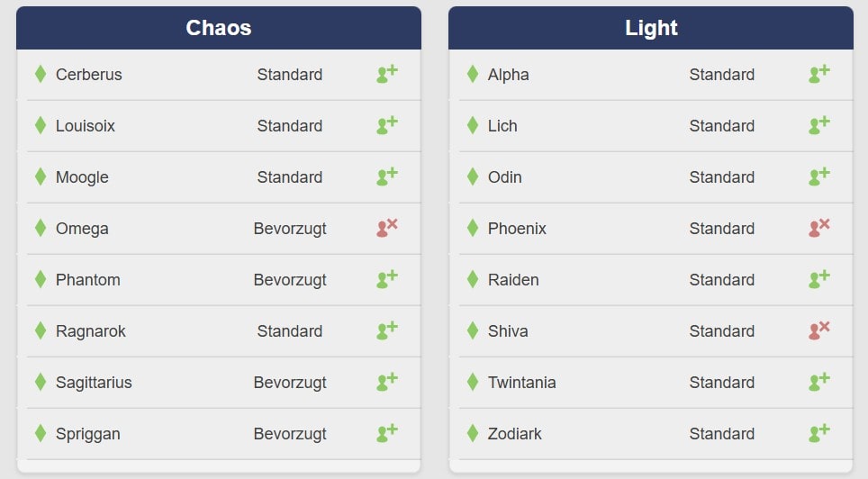Click the Standard label for Alpha
Viewport: 868px width, 479px height.
pyautogui.click(x=722, y=74)
